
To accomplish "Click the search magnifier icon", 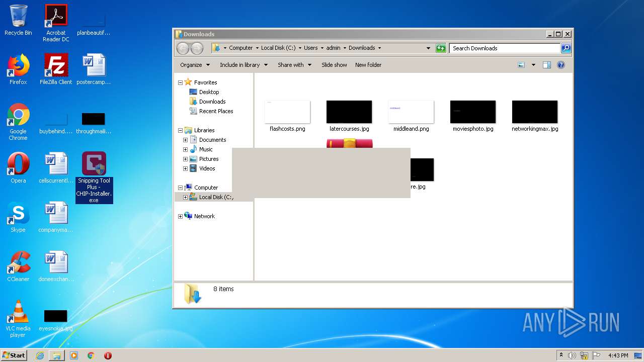I will point(566,48).
